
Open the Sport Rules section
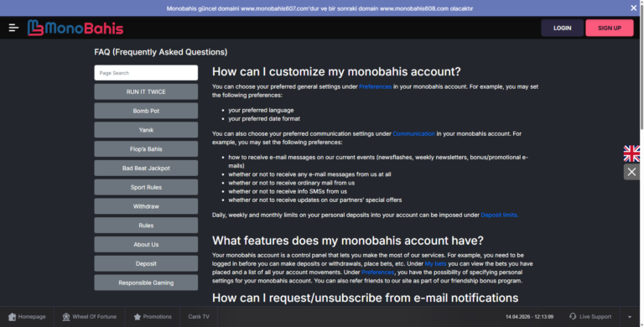pos(146,187)
